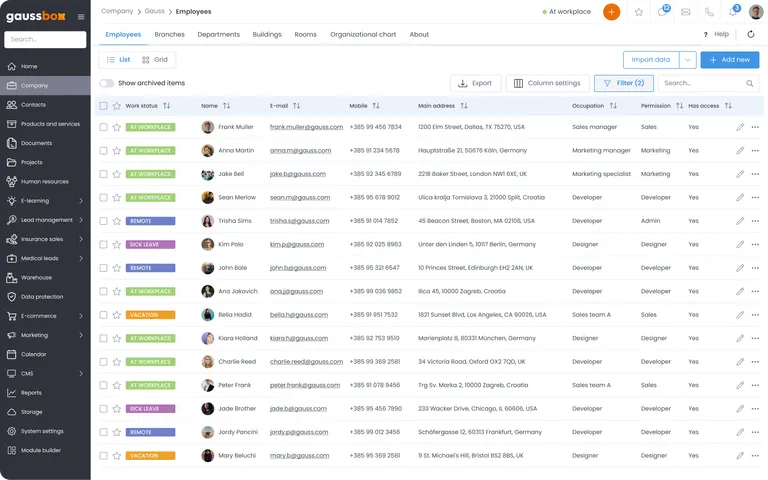Click the phone icon in top bar
Screen dimensions: 768x480
pyautogui.click(x=709, y=12)
